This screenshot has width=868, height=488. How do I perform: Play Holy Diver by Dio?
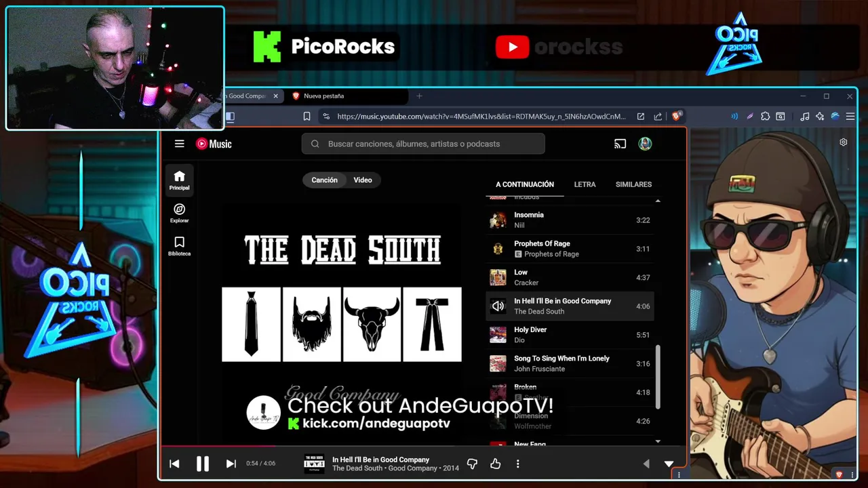pos(570,335)
